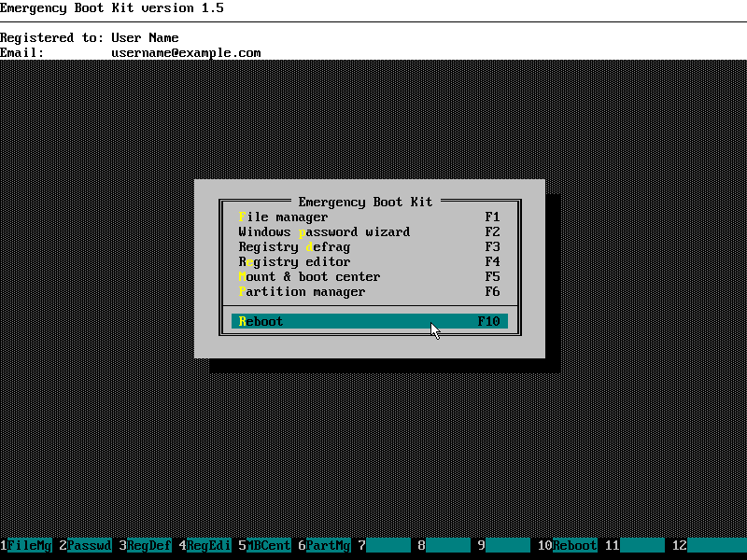The width and height of the screenshot is (747, 560).
Task: Open Registry editor menu entry
Action: [369, 261]
